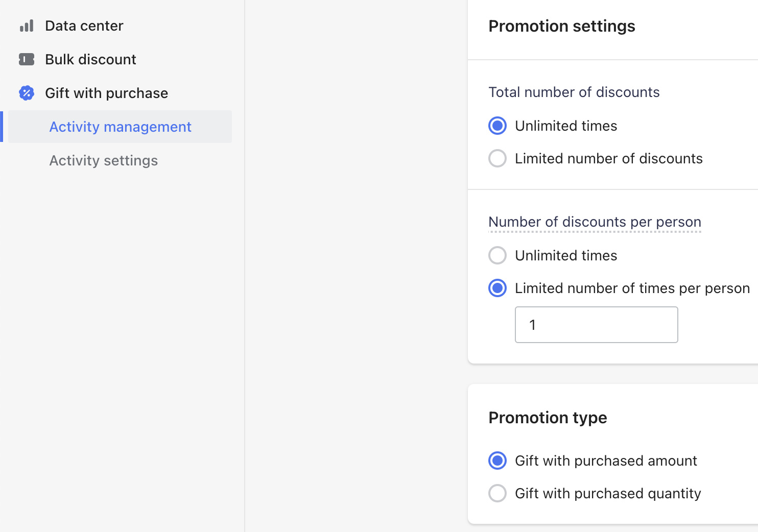Click the dotted-underlined Number of discounts per person label
The width and height of the screenshot is (758, 532).
(x=595, y=222)
